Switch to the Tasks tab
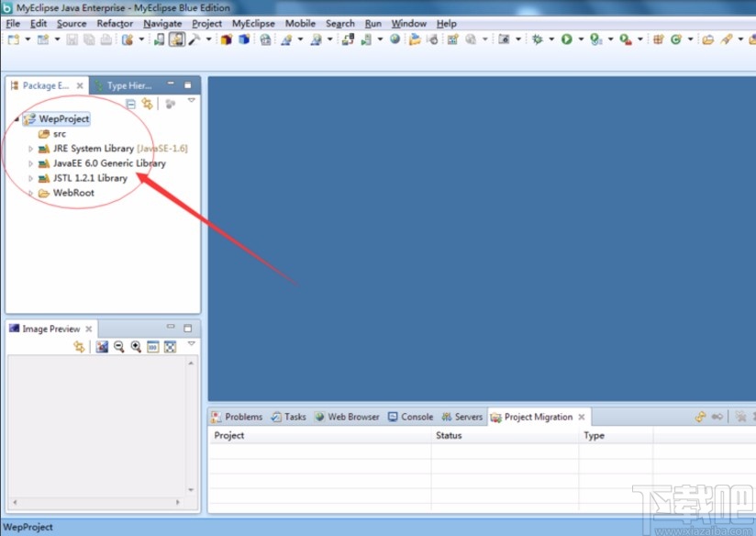Screen dimensions: 756x536 click(288, 417)
